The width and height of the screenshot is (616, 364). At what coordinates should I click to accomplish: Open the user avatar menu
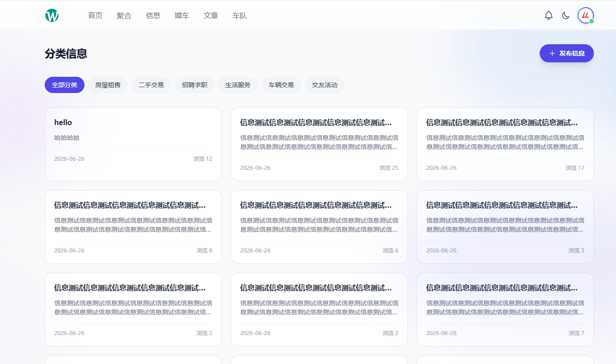(x=586, y=15)
